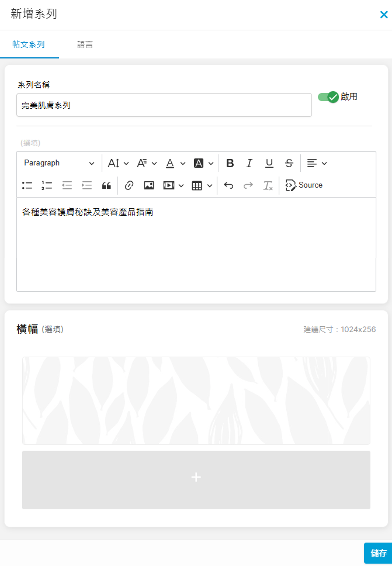Click the 儲存 save button
This screenshot has height=566, width=392.
pyautogui.click(x=378, y=553)
